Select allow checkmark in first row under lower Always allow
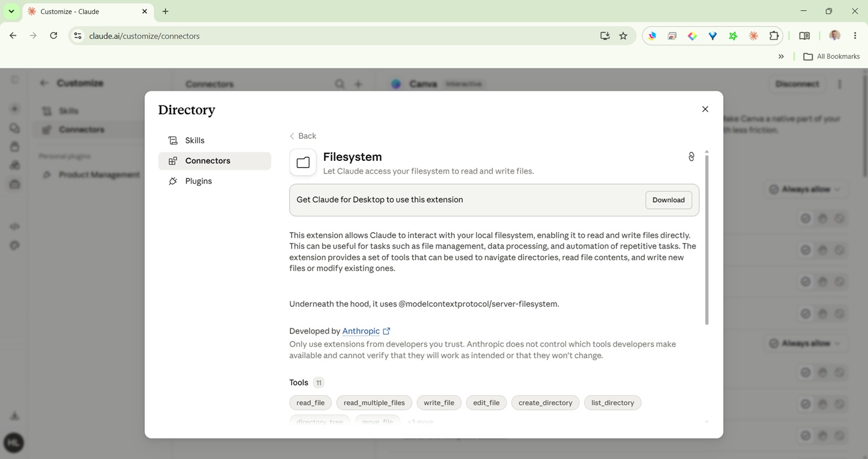Image resolution: width=868 pixels, height=459 pixels. click(x=806, y=373)
